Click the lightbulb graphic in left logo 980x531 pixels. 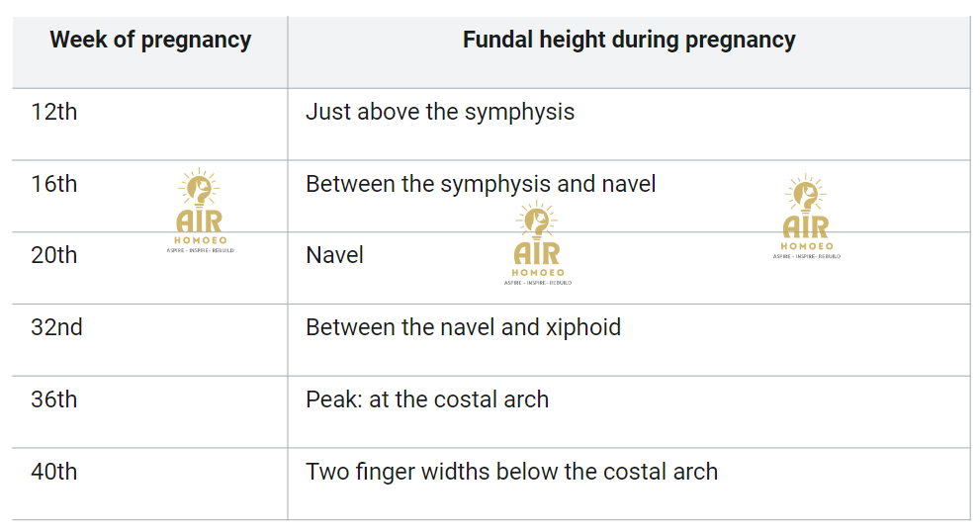(199, 188)
